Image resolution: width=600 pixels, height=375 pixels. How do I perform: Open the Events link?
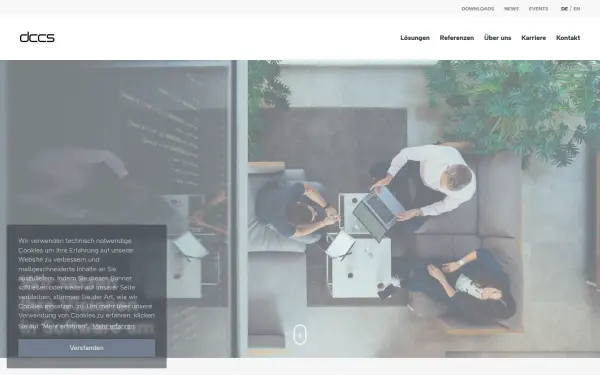(538, 9)
